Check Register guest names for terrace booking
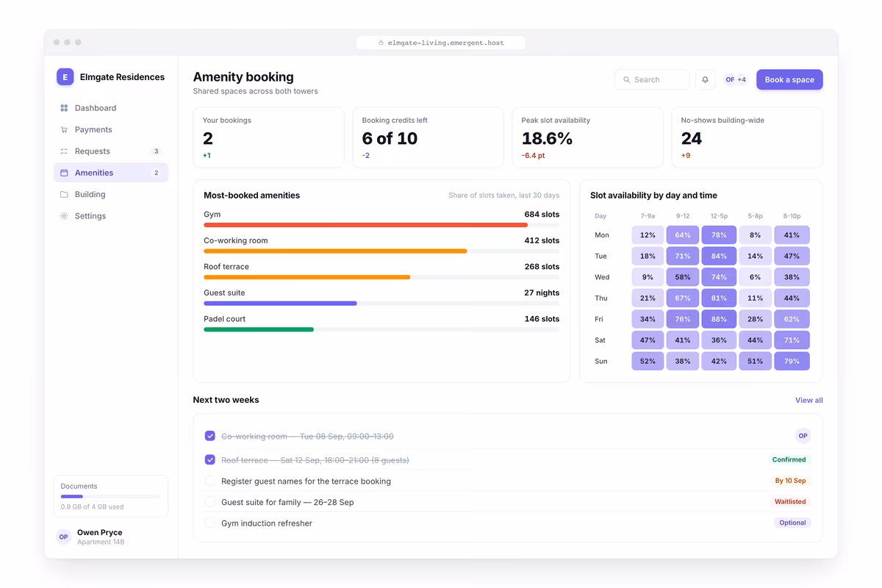The width and height of the screenshot is (882, 588). [209, 481]
